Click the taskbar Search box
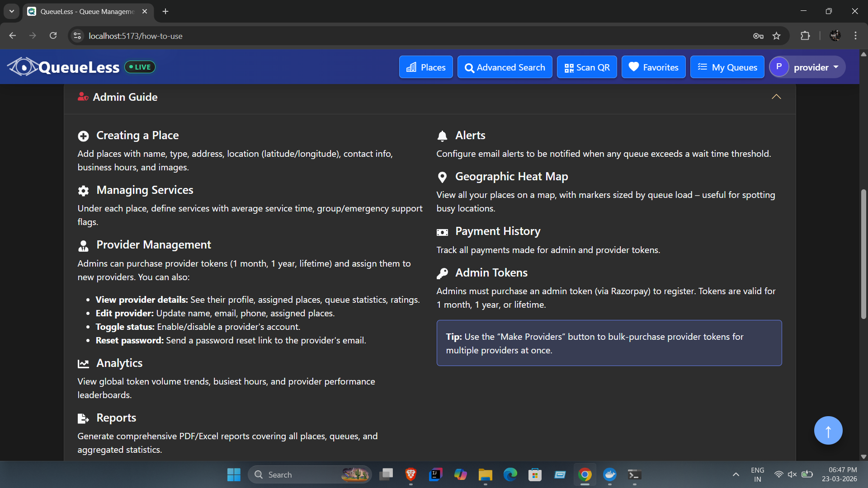Image resolution: width=868 pixels, height=488 pixels. (310, 474)
